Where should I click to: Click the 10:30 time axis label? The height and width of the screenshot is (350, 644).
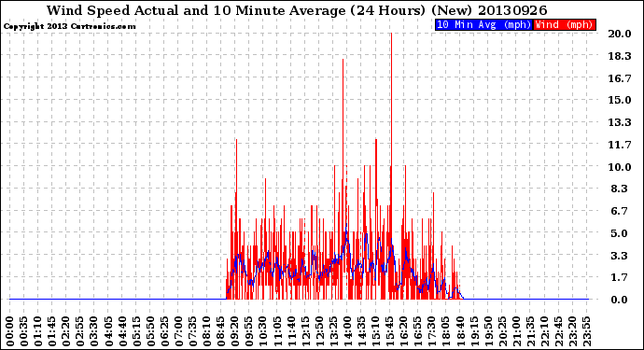pos(263,331)
